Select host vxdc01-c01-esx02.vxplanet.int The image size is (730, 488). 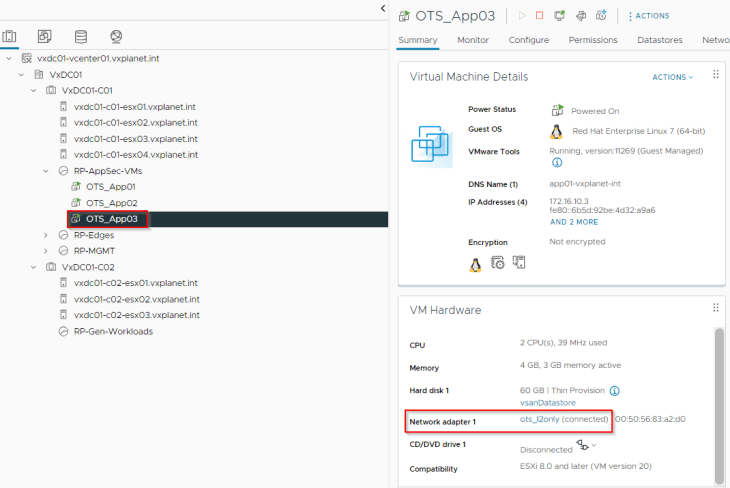(135, 122)
